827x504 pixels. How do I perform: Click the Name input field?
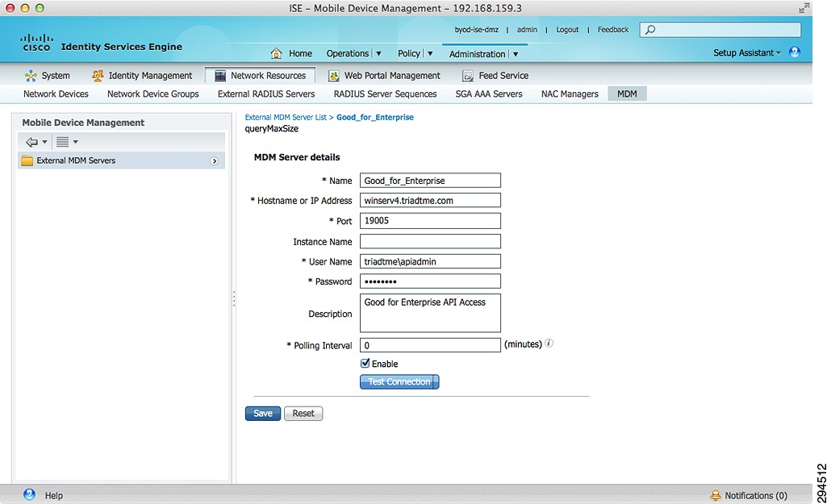[x=430, y=181]
